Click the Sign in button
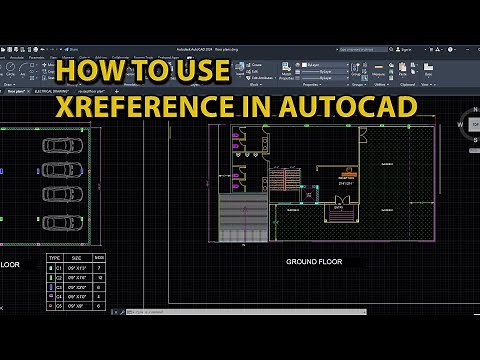The height and width of the screenshot is (360, 480). point(404,49)
